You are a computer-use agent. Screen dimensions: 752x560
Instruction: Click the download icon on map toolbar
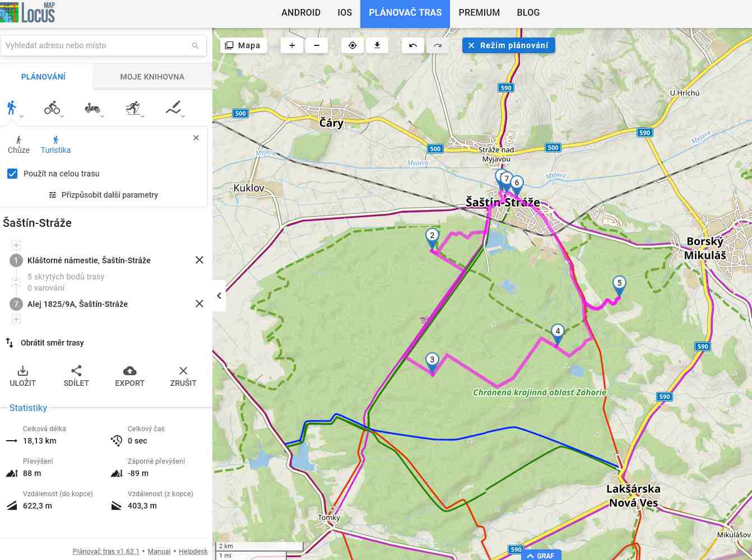coord(377,45)
